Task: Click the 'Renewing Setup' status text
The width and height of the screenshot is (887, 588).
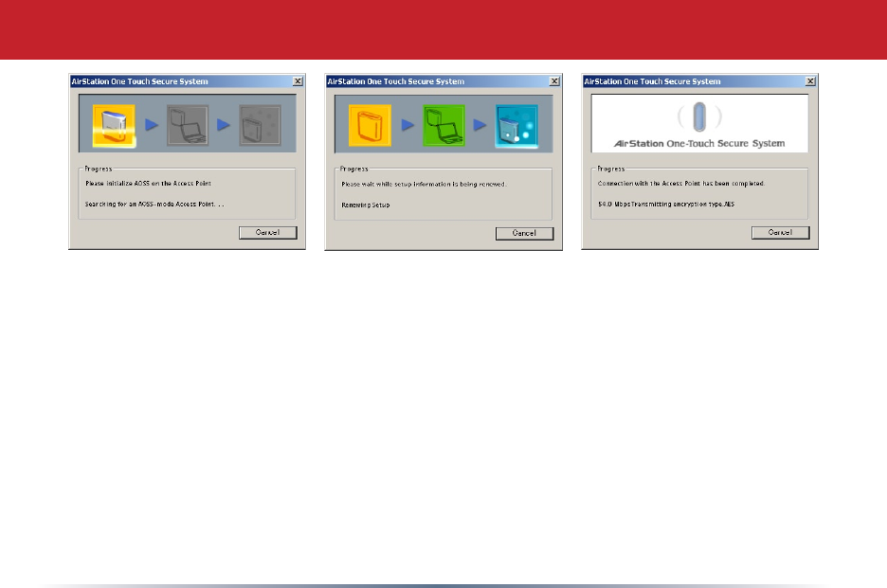Action: (x=366, y=205)
